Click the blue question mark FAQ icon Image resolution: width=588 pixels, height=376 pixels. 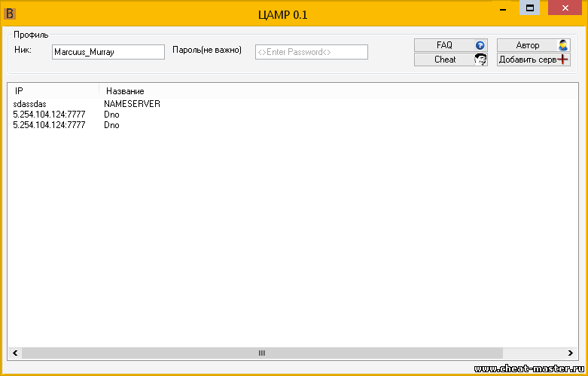coord(480,45)
